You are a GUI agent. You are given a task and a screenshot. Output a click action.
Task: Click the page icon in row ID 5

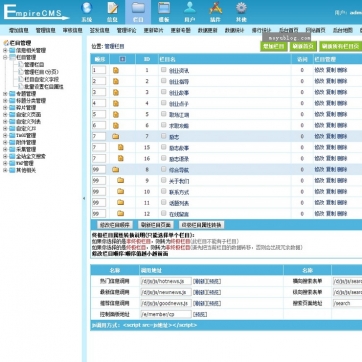[116, 114]
